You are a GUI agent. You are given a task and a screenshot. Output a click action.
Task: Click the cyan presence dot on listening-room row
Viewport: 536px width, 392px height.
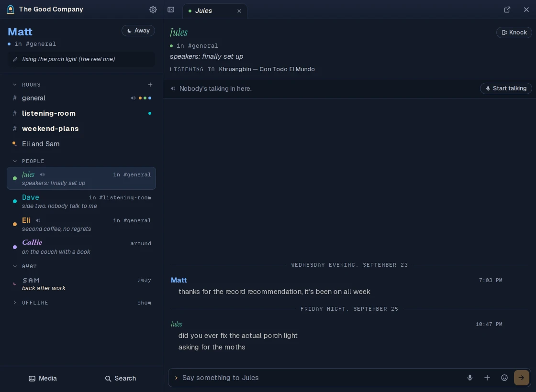tap(150, 113)
